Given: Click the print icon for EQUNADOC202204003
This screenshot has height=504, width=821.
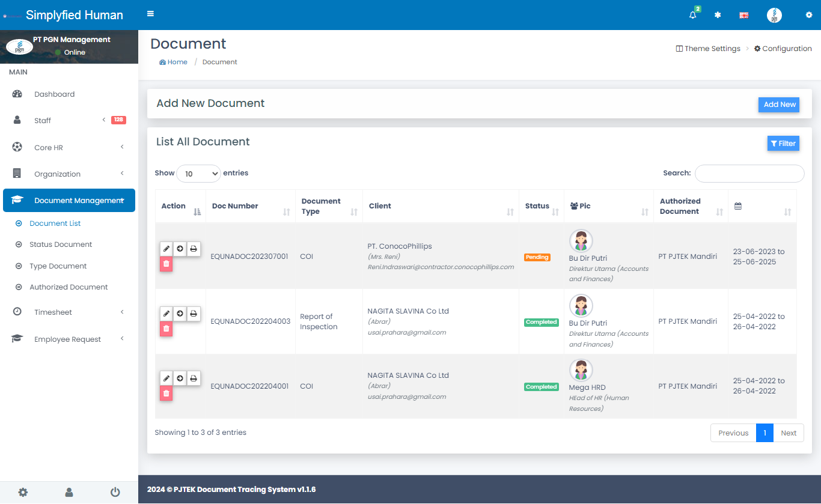Looking at the screenshot, I should (194, 314).
